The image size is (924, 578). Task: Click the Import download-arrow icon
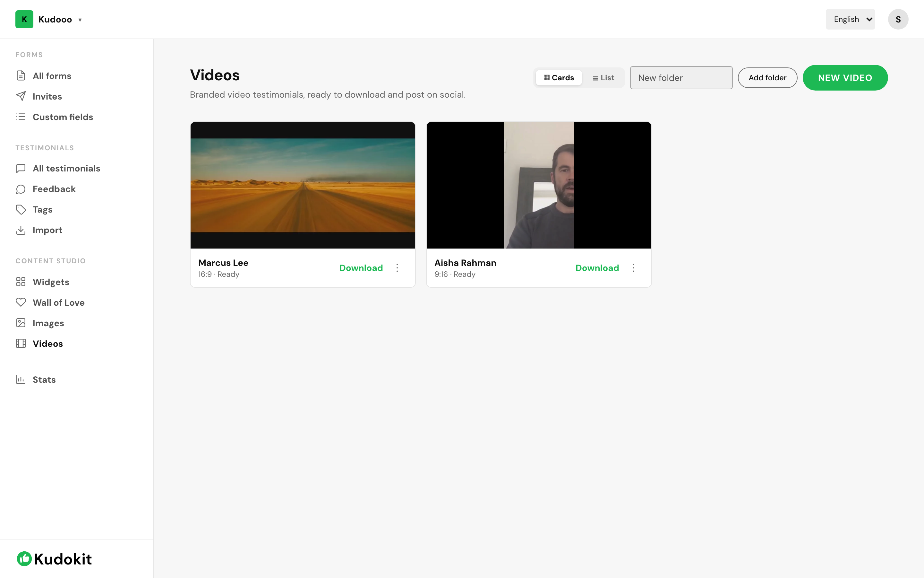[21, 230]
